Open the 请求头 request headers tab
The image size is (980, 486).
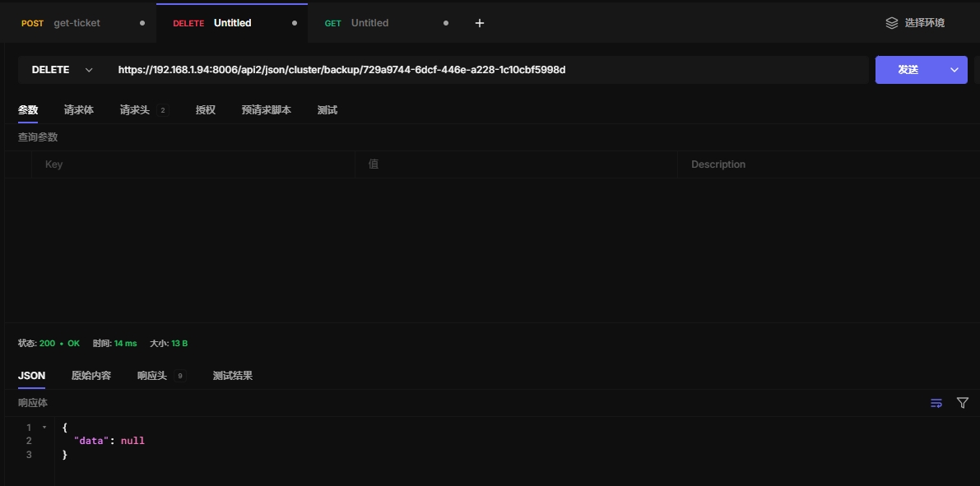pos(135,110)
